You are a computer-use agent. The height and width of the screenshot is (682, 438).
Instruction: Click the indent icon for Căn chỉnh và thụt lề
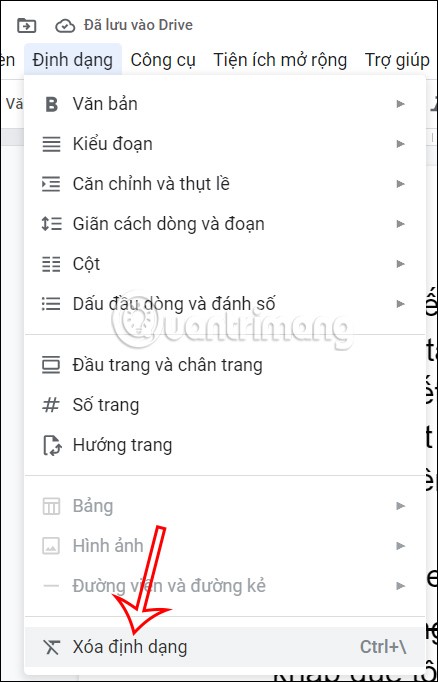pyautogui.click(x=51, y=184)
